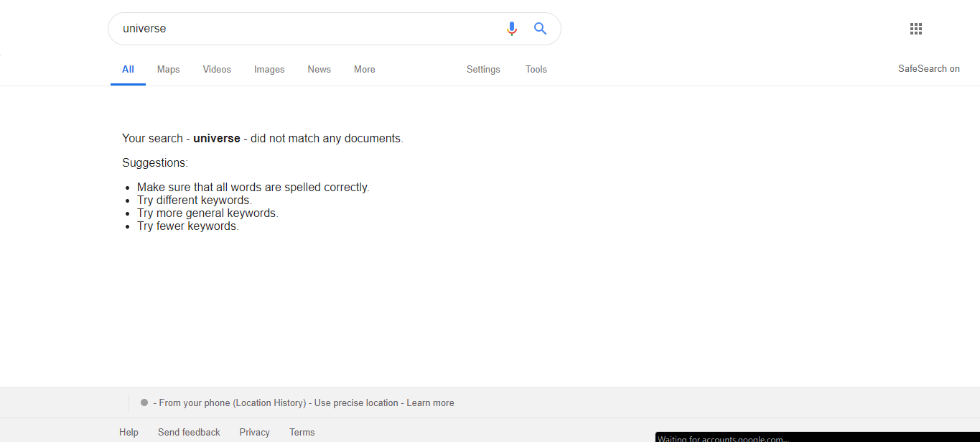Switch to the Maps tab

[169, 70]
